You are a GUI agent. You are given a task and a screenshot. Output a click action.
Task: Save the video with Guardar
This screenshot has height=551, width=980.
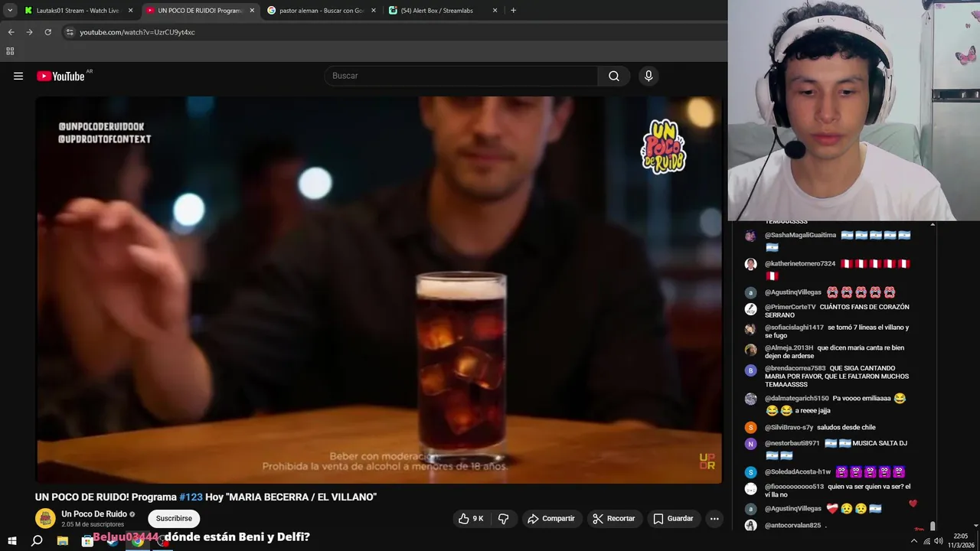pos(672,518)
